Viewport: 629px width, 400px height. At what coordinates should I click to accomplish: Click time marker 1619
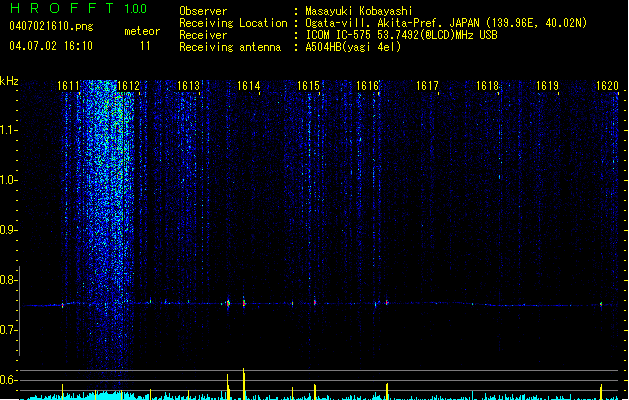548,86
